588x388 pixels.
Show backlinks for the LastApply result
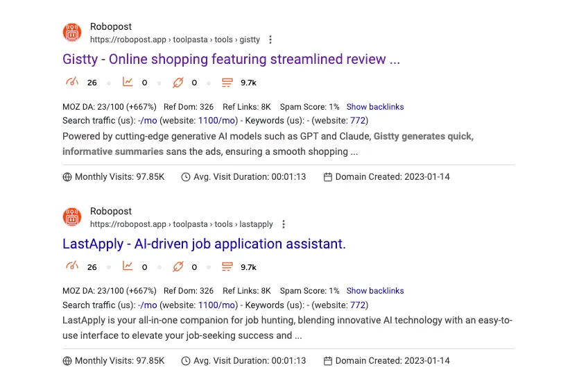coord(375,291)
